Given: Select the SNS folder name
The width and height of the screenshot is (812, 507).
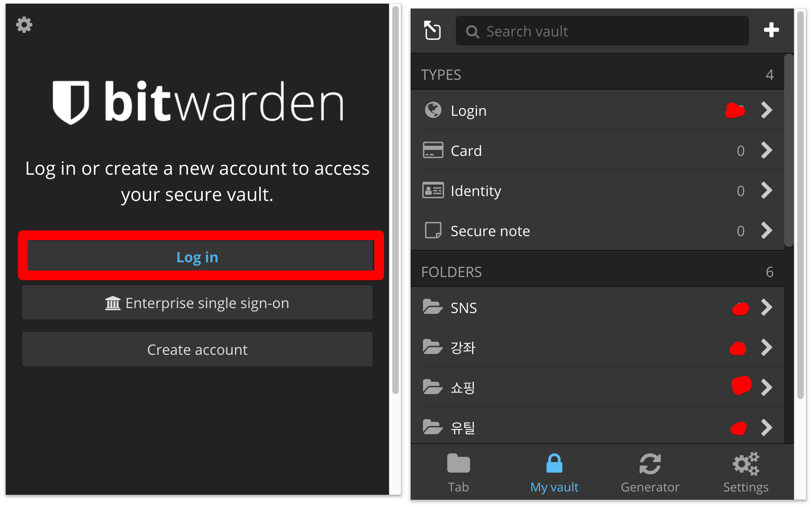Looking at the screenshot, I should (x=464, y=308).
